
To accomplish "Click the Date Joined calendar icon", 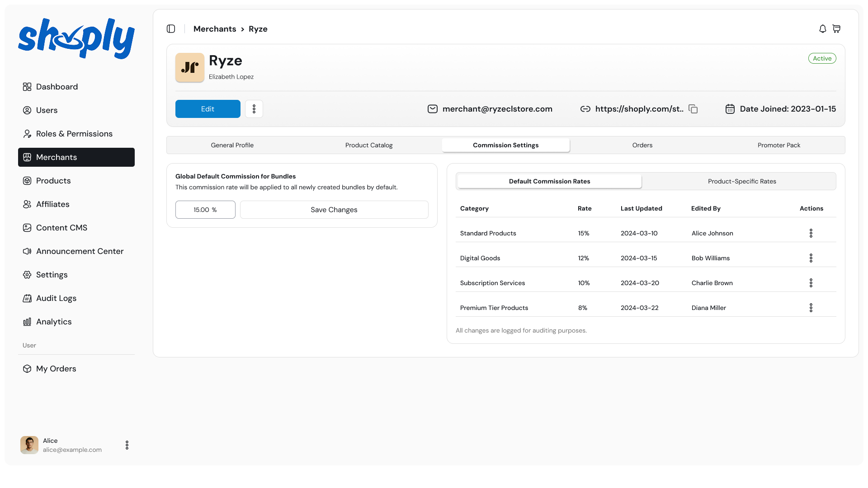I will point(730,109).
